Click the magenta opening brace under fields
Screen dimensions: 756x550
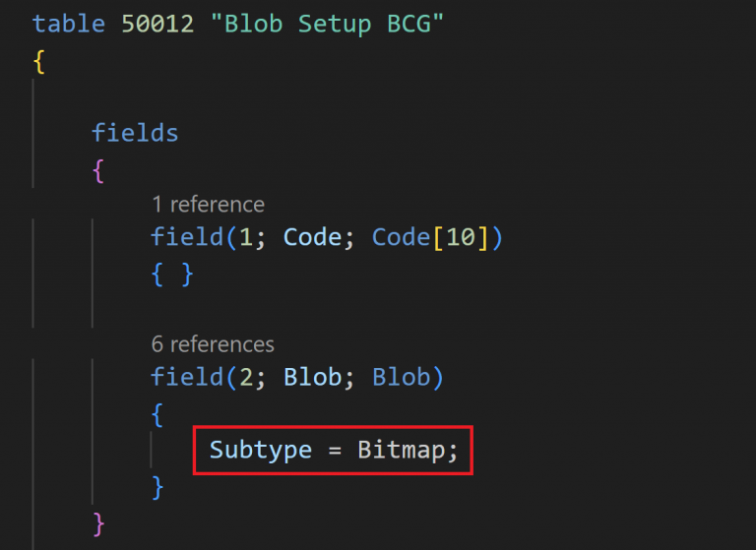(98, 169)
